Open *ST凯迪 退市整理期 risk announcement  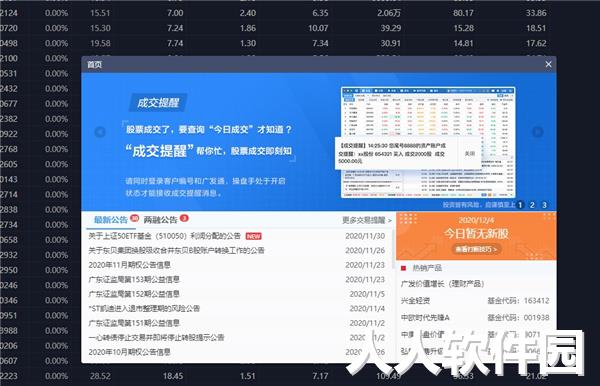pos(144,308)
